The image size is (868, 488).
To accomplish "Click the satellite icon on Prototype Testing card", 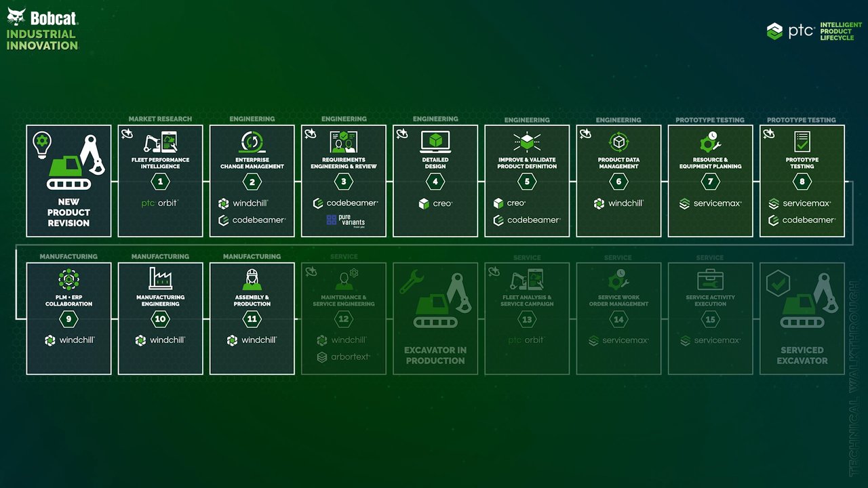I will point(768,134).
